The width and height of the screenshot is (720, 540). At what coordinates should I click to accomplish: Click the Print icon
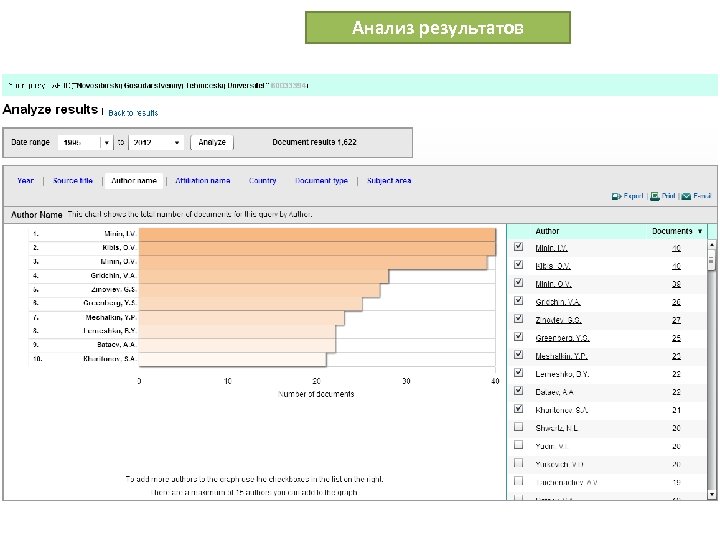[x=655, y=196]
